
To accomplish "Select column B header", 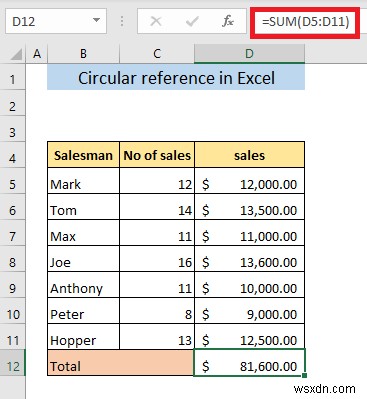I will point(83,54).
